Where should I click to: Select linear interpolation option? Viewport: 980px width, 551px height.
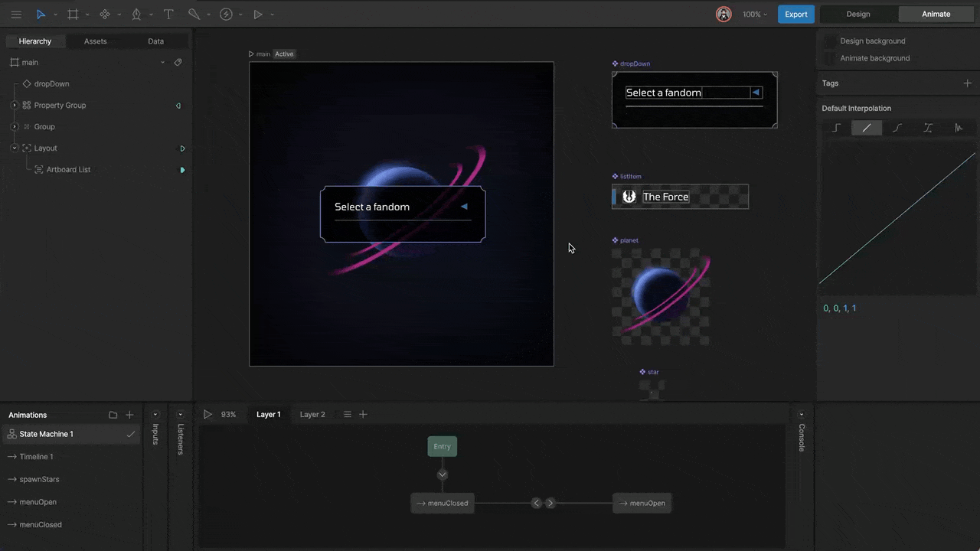tap(867, 128)
